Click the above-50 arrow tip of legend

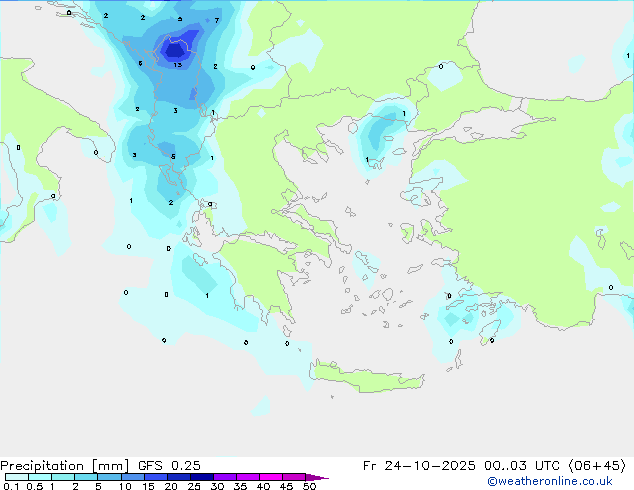click(x=317, y=477)
